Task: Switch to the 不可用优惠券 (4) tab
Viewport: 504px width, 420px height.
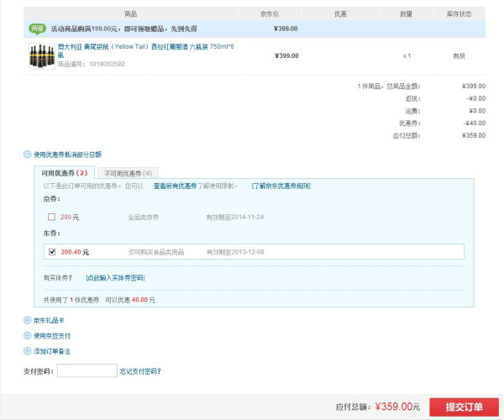Action: pos(128,174)
